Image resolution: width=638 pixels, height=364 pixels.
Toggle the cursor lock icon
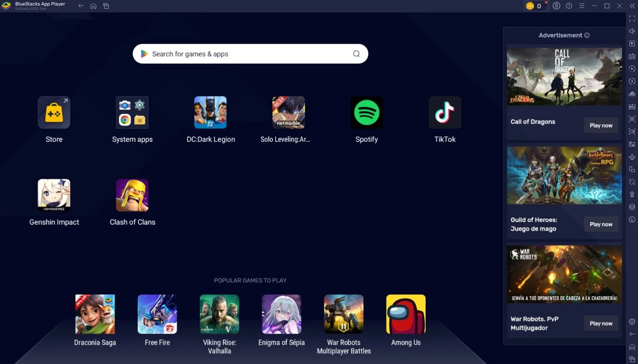pos(632,44)
